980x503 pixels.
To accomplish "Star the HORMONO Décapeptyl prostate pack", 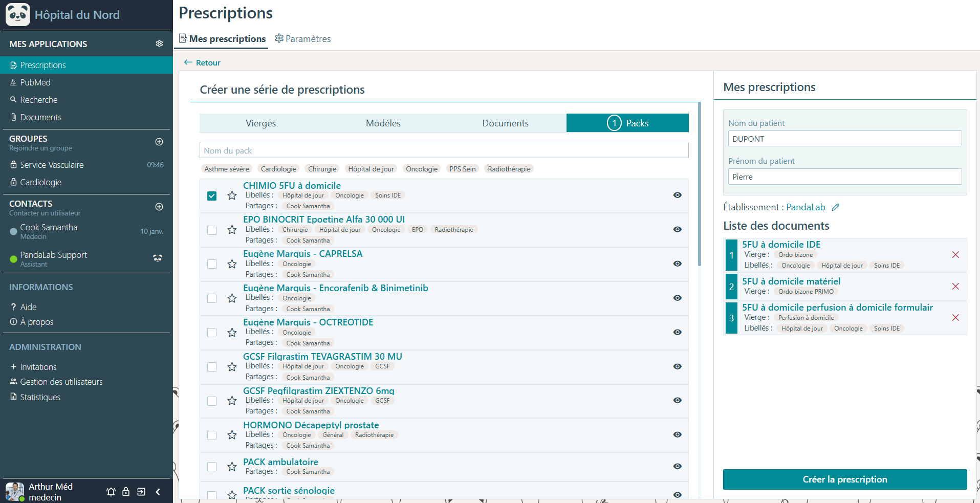I will point(232,435).
